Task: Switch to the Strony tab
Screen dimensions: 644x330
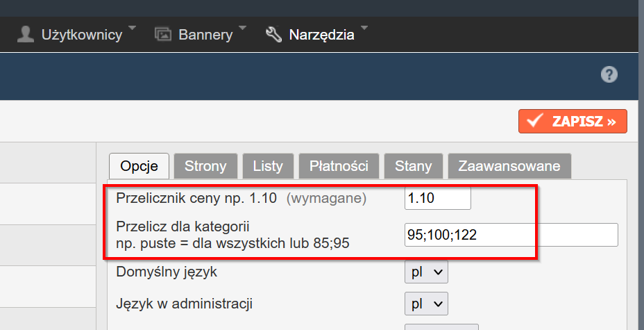Action: point(205,166)
